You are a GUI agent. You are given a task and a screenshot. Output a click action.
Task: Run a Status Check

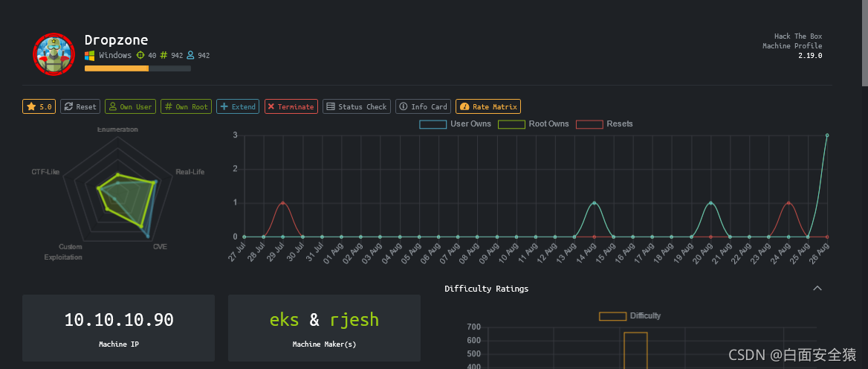coord(357,106)
